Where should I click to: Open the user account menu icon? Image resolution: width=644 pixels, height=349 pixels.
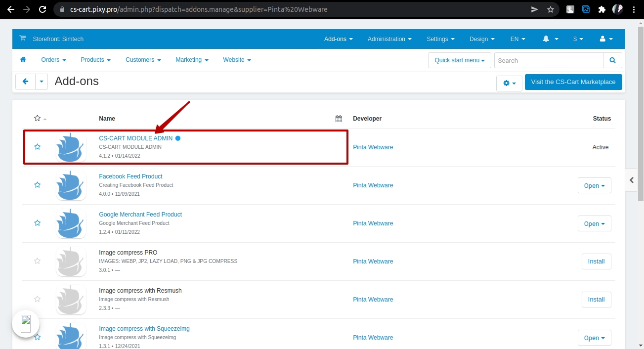coord(606,39)
